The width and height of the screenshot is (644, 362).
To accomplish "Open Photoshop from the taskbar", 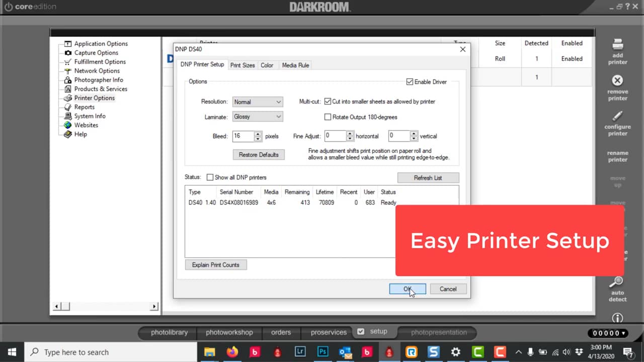I will (x=323, y=352).
